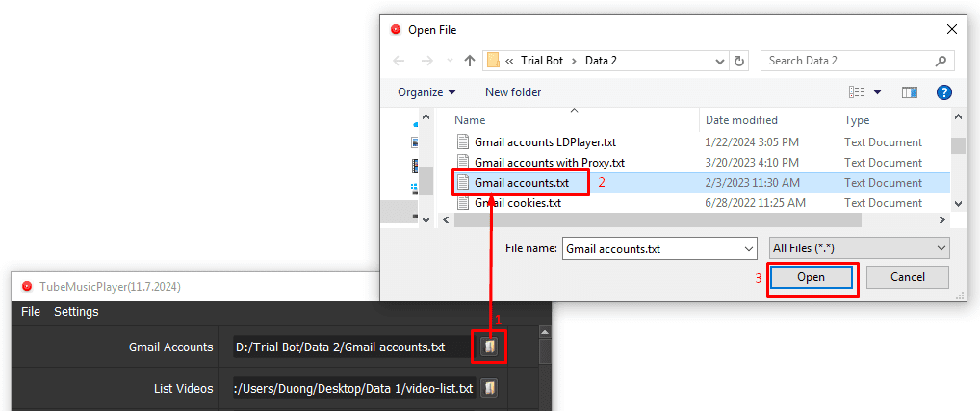This screenshot has width=980, height=411.
Task: Click the List Videos path text field
Action: click(x=355, y=389)
